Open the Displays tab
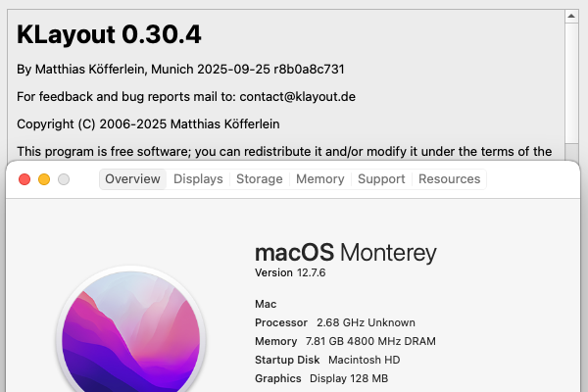The image size is (588, 392). 198,179
